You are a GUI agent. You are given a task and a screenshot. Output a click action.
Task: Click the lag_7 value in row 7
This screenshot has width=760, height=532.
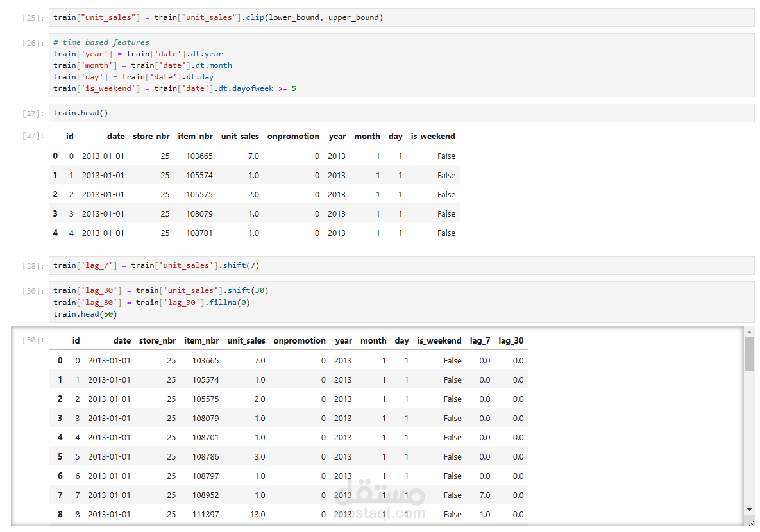coord(485,495)
